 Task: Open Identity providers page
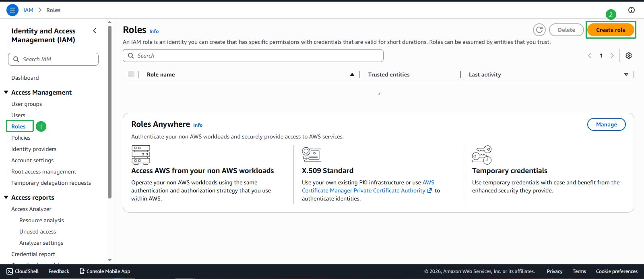tap(34, 149)
